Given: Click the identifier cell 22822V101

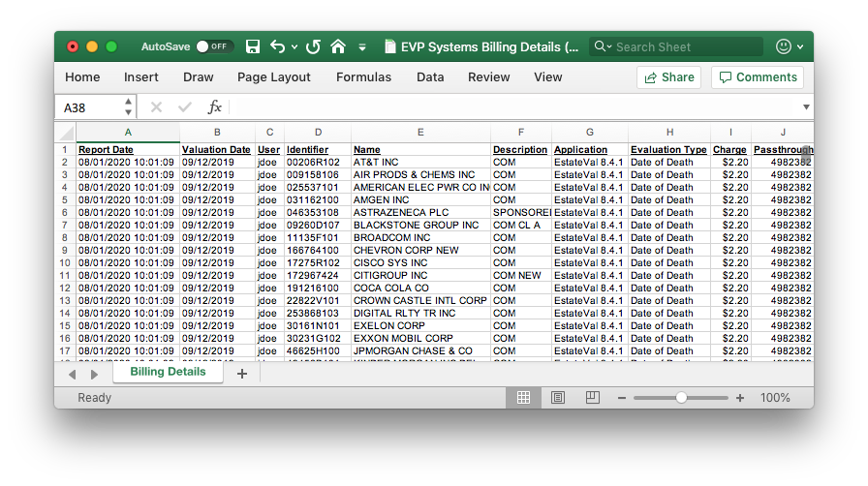Looking at the screenshot, I should pos(318,300).
